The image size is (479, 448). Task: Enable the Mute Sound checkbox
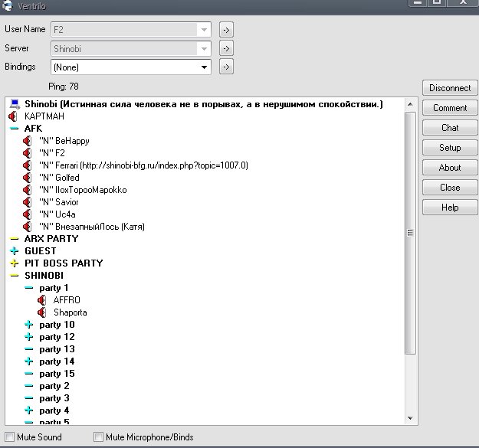coord(10,437)
